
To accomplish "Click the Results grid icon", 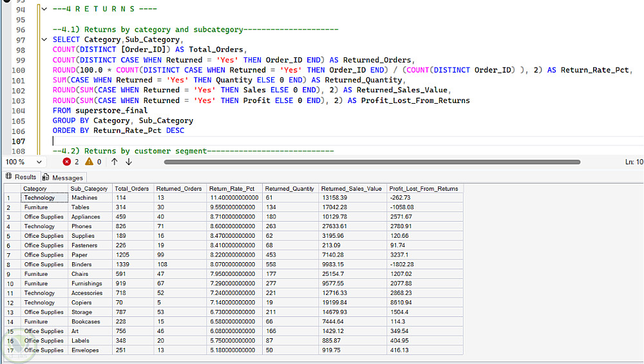I will tap(8, 177).
